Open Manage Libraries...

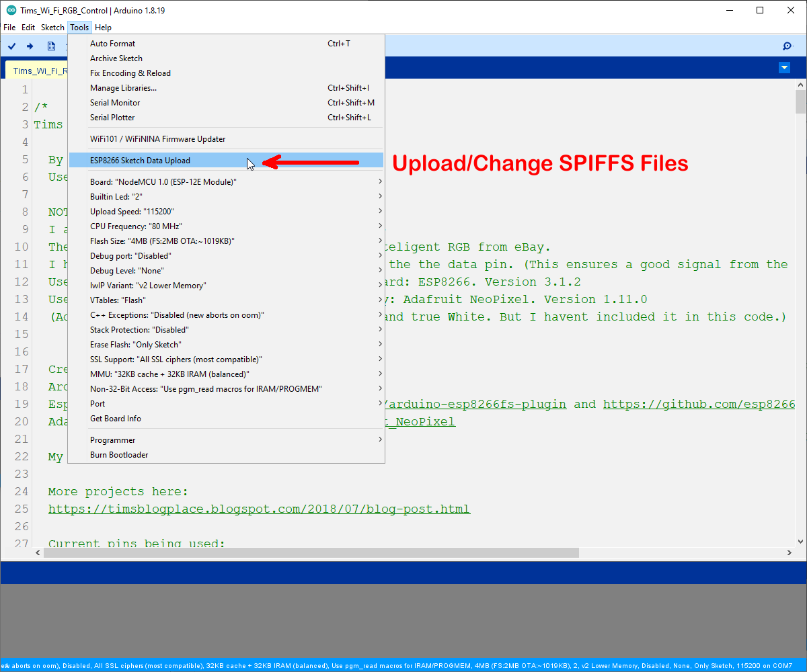point(226,88)
